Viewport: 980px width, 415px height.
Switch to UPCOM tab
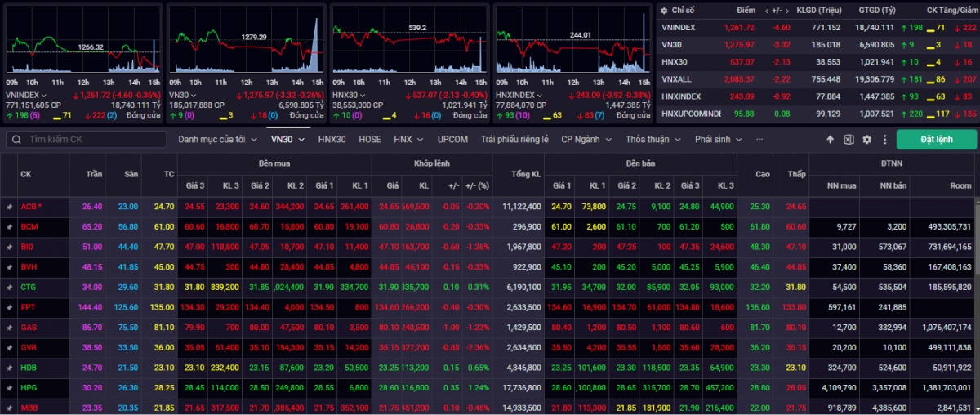(452, 140)
